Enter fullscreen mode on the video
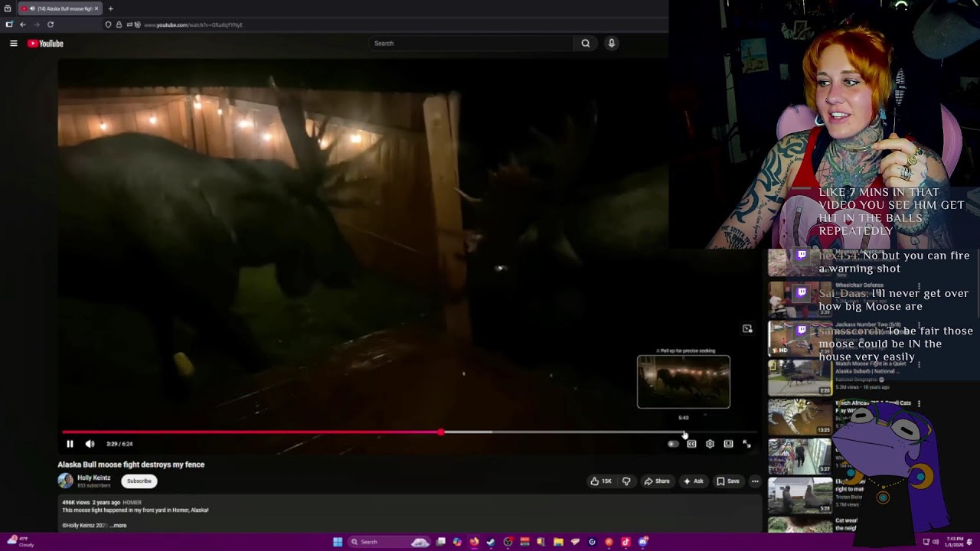Image resolution: width=980 pixels, height=551 pixels. (746, 444)
